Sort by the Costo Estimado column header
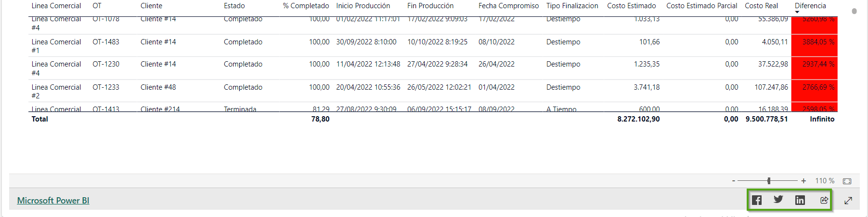The image size is (868, 217). point(631,6)
